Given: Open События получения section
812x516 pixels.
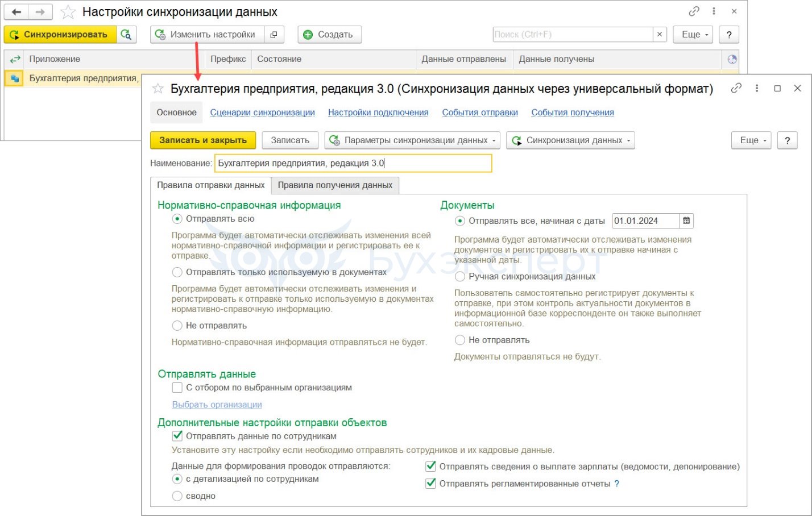Looking at the screenshot, I should click(x=573, y=113).
